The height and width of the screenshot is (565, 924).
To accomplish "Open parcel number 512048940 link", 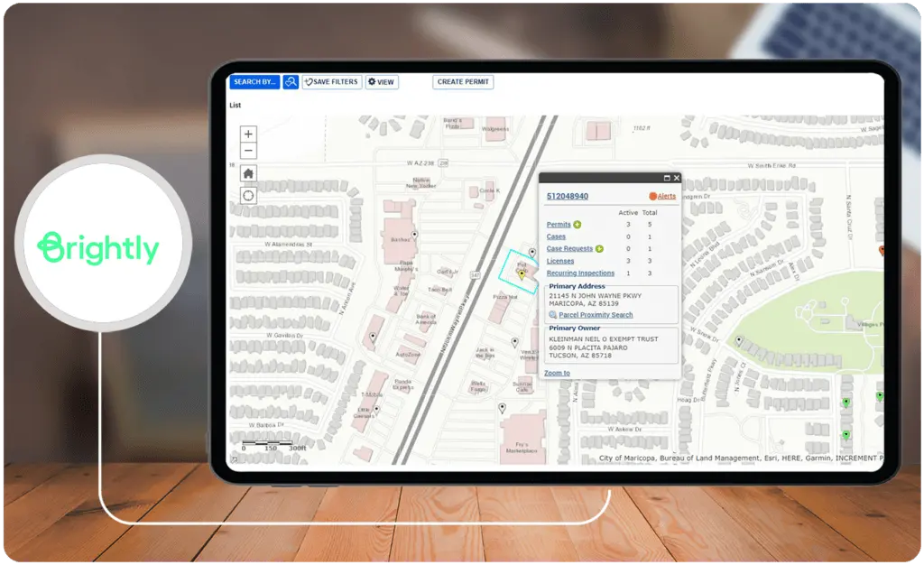I will pos(568,196).
